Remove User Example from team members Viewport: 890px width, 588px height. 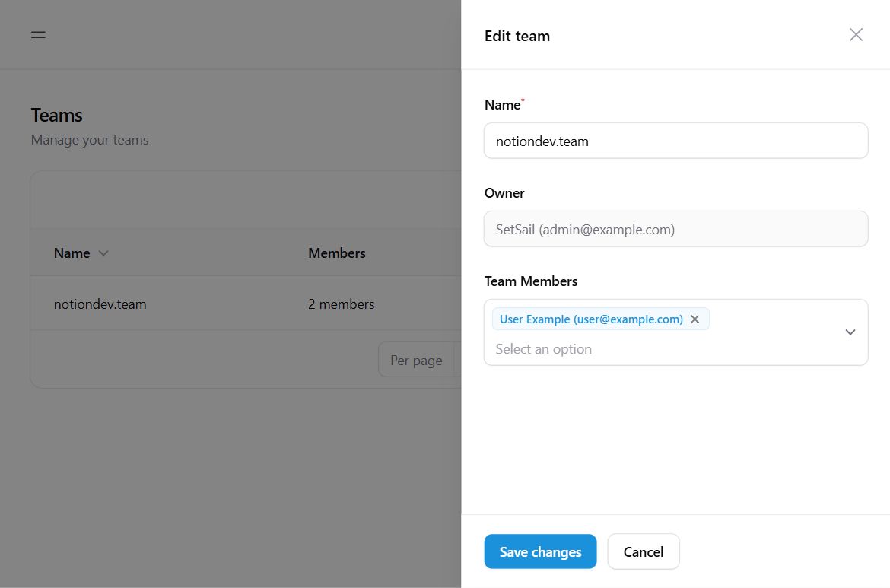coord(695,319)
